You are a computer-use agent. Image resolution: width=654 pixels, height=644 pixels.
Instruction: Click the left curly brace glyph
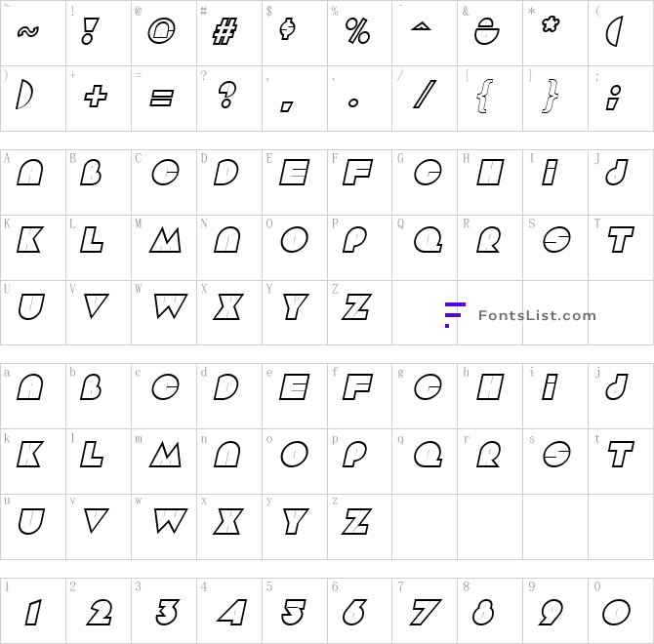pos(485,96)
